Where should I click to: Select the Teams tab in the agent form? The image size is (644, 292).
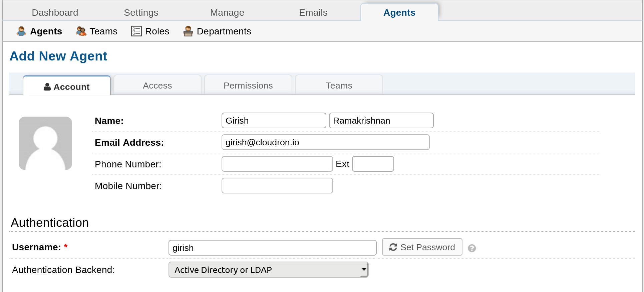coord(339,86)
